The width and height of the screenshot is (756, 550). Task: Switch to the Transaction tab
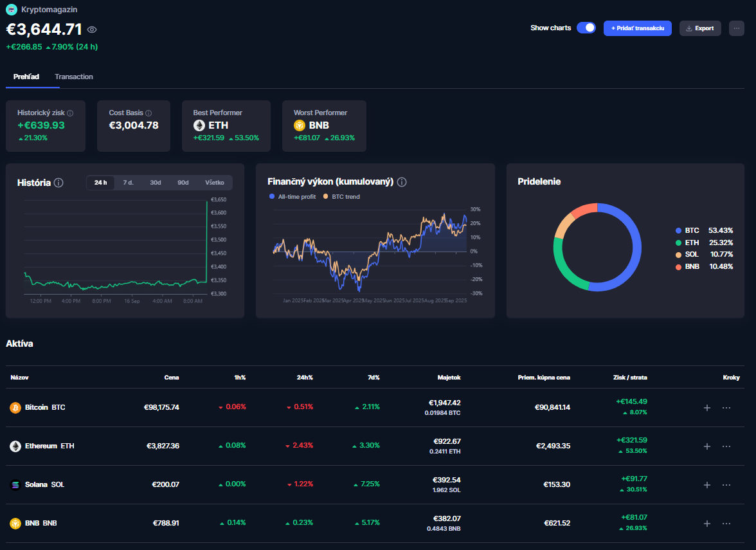point(74,77)
